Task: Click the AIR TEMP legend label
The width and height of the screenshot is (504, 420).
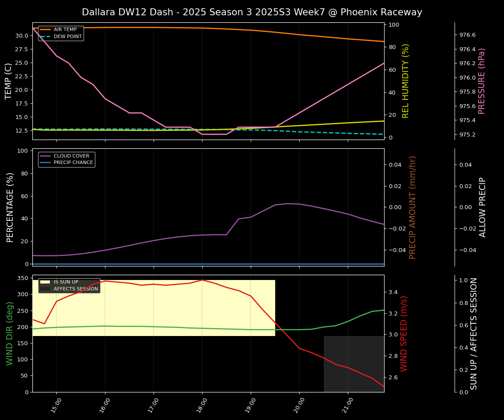Action: (x=65, y=29)
